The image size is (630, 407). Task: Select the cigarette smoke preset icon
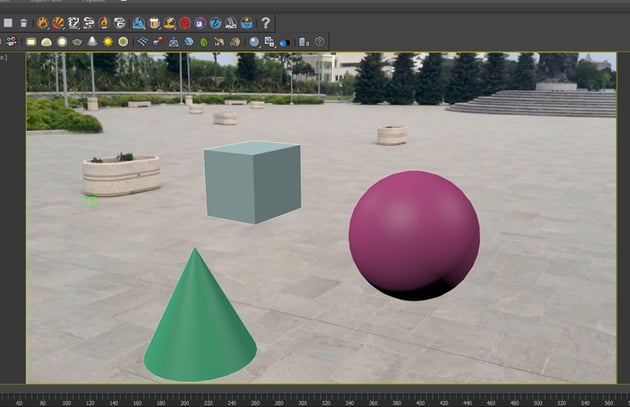point(89,23)
